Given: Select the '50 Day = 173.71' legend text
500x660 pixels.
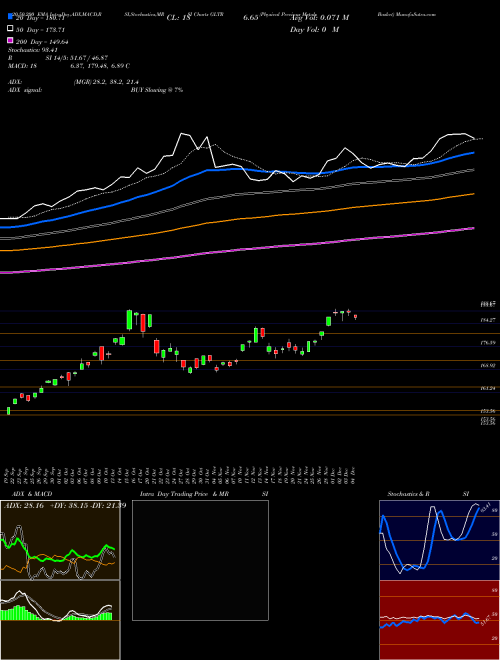Looking at the screenshot, I should [41, 30].
